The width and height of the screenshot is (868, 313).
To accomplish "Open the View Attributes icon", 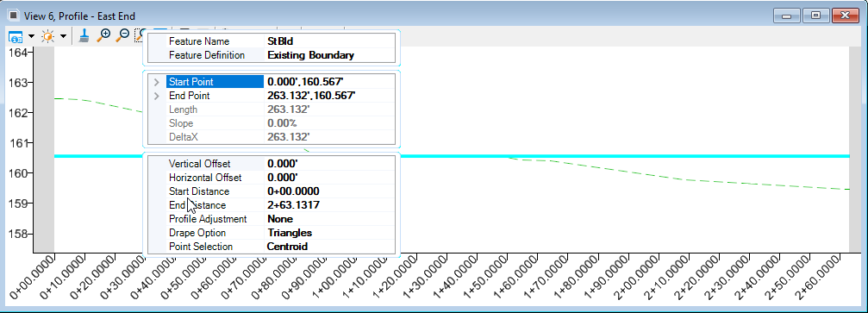I will pyautogui.click(x=16, y=36).
